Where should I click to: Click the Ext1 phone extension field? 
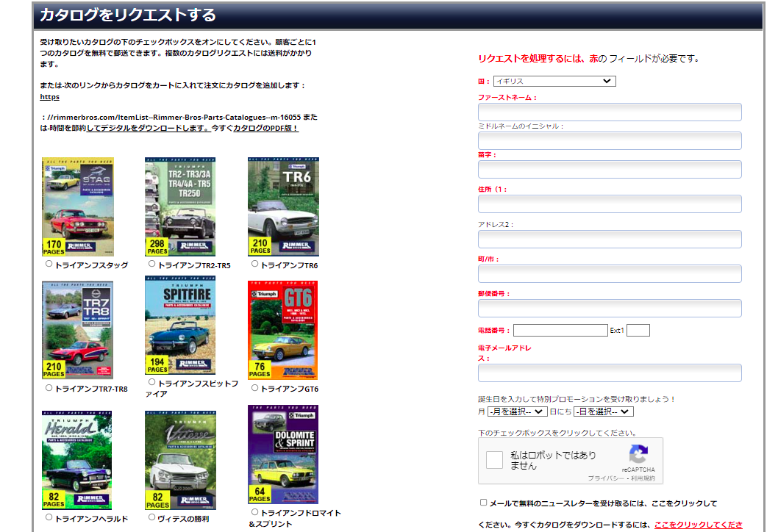[638, 330]
